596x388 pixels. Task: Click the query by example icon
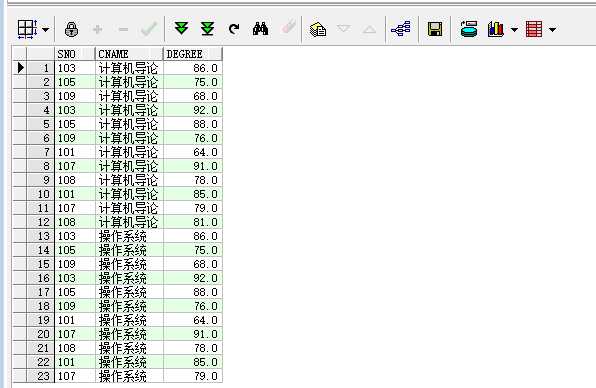click(318, 29)
